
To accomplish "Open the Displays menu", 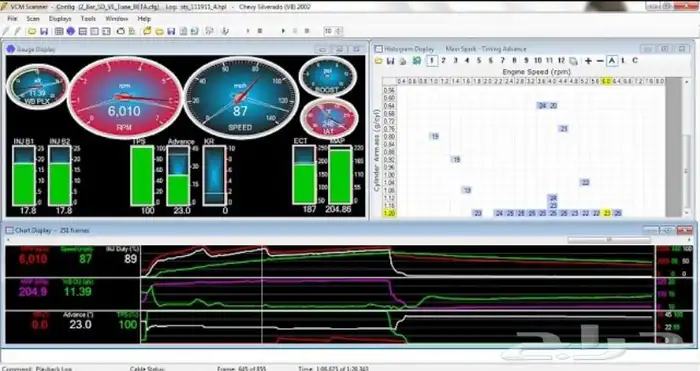I will click(60, 19).
